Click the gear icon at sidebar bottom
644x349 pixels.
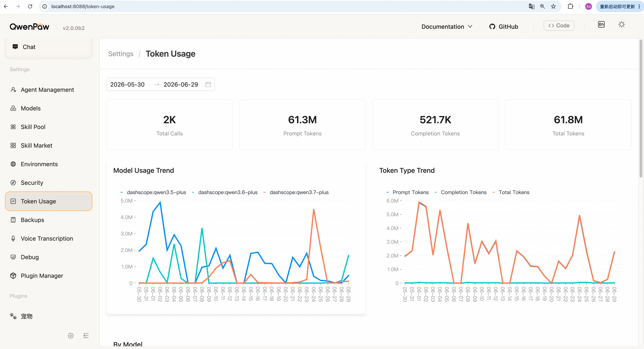pyautogui.click(x=71, y=336)
